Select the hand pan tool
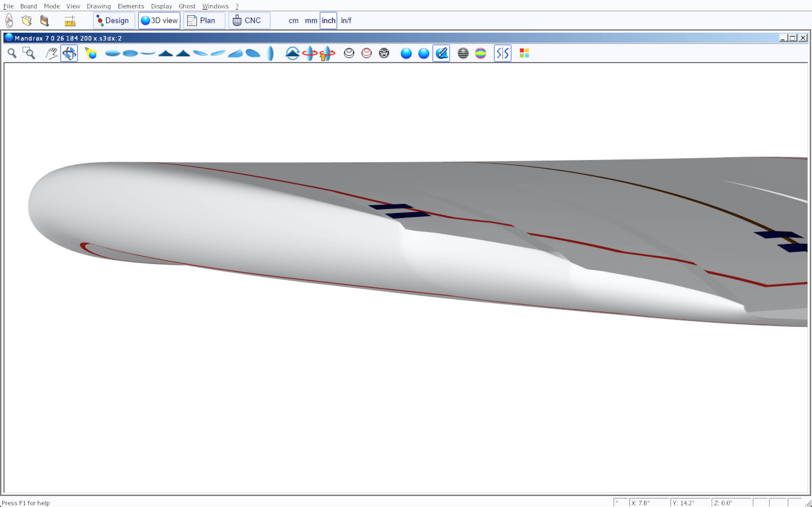The height and width of the screenshot is (507, 812). click(x=51, y=53)
